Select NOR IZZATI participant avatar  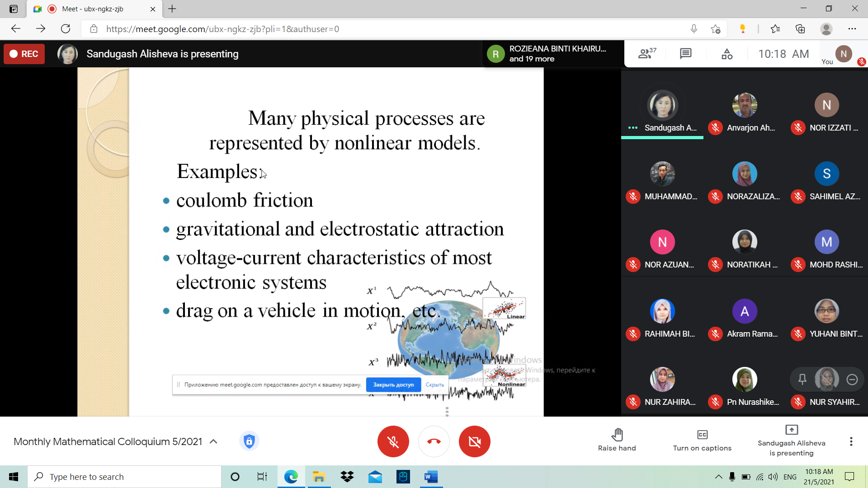click(826, 105)
